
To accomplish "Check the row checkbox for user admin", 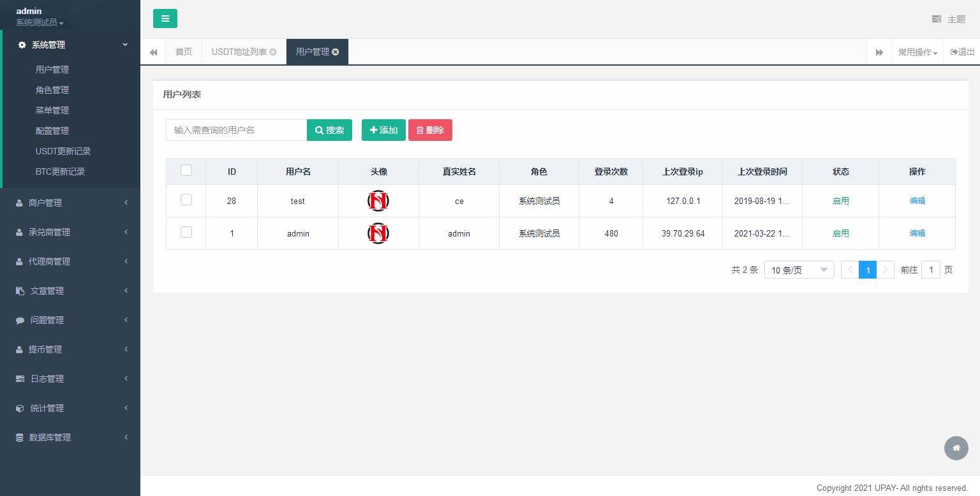I will pyautogui.click(x=186, y=232).
